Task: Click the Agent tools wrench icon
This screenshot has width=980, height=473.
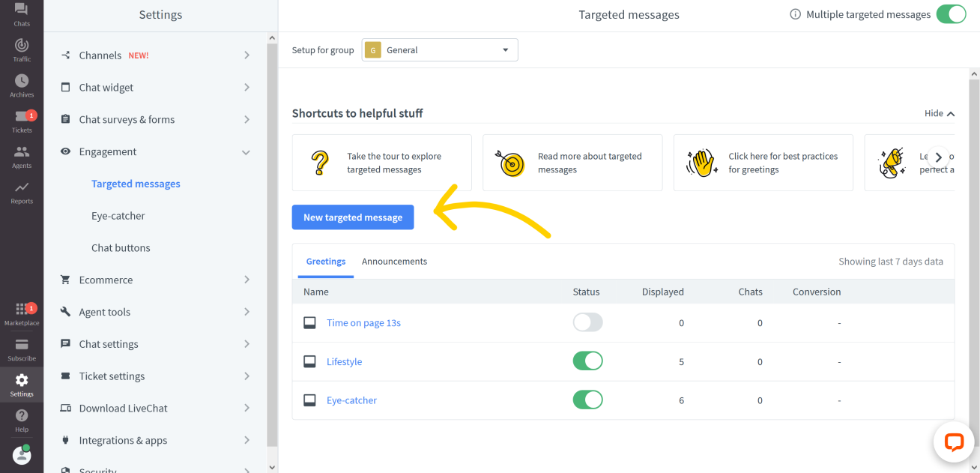Action: [65, 312]
